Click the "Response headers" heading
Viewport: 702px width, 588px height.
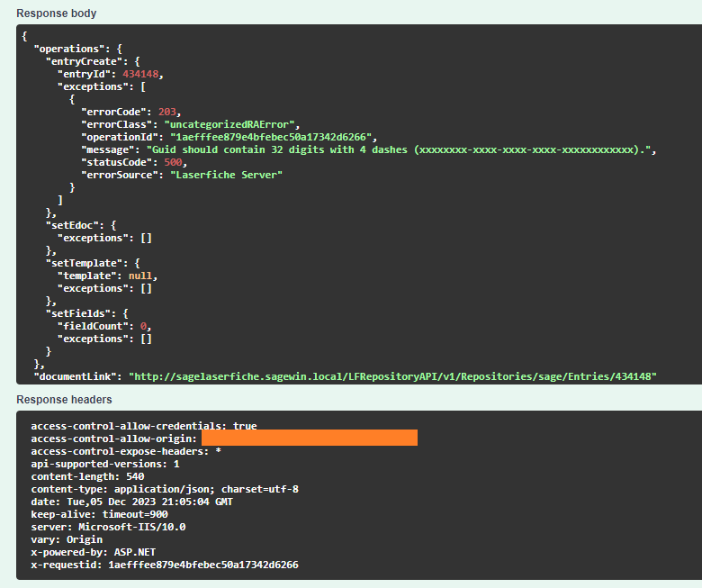64,399
